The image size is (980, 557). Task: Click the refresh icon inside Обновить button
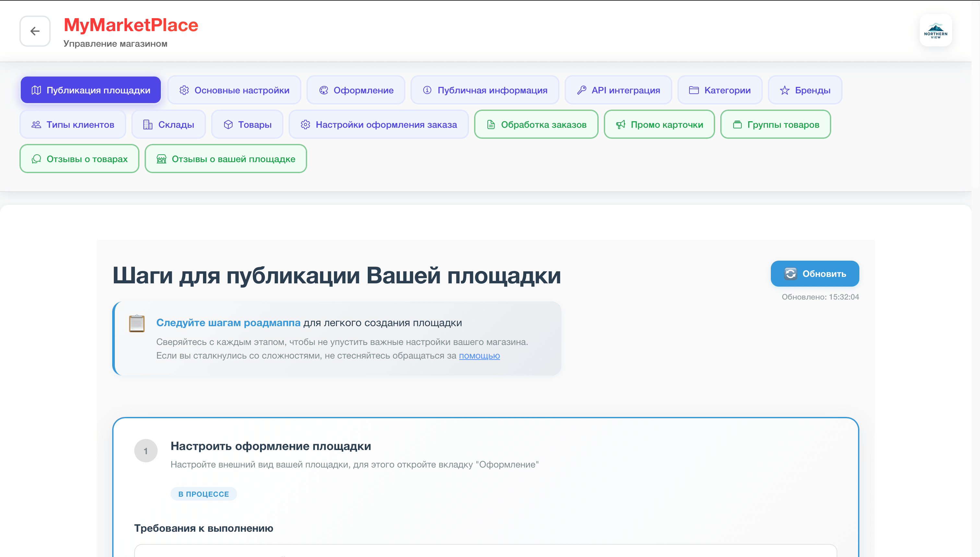790,274
